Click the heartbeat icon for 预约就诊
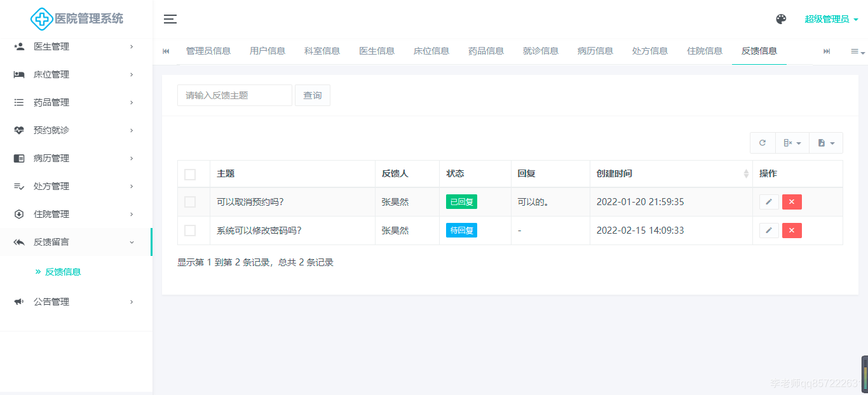Viewport: 868px width, 395px height. [19, 130]
